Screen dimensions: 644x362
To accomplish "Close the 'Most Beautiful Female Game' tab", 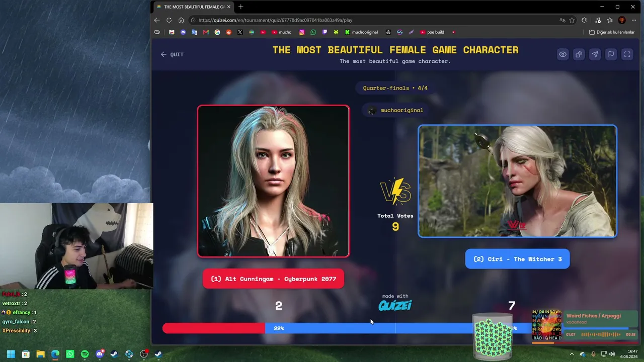I will pos(229,7).
